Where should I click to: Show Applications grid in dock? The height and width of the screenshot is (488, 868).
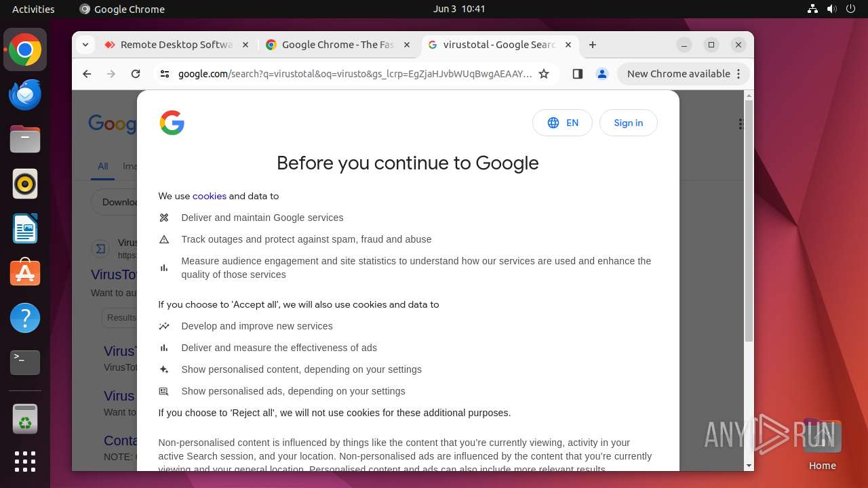point(25,462)
